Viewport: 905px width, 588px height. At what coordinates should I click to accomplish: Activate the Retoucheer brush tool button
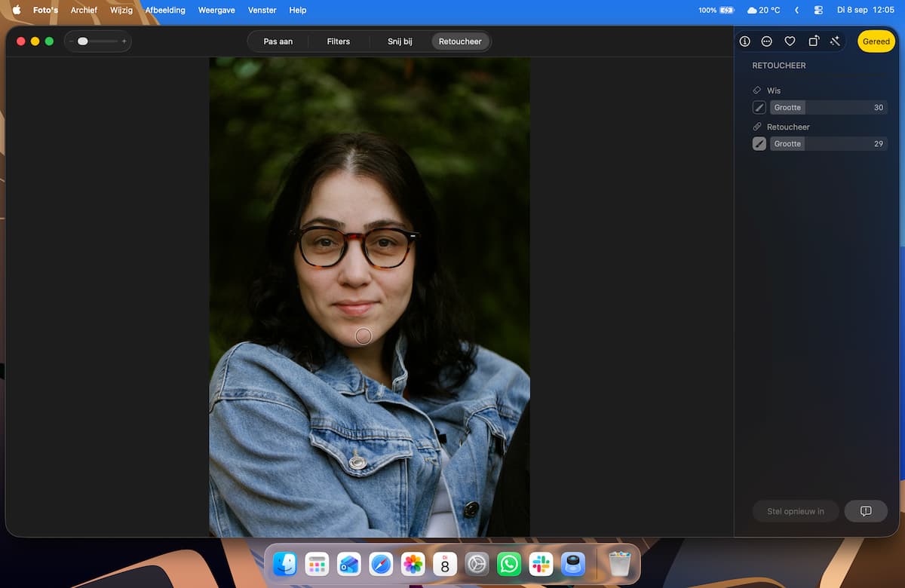pyautogui.click(x=759, y=144)
